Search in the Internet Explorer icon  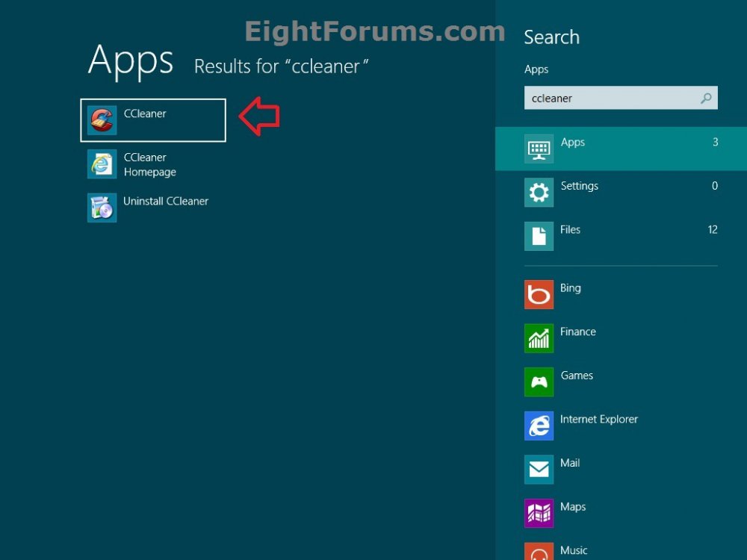click(x=539, y=426)
